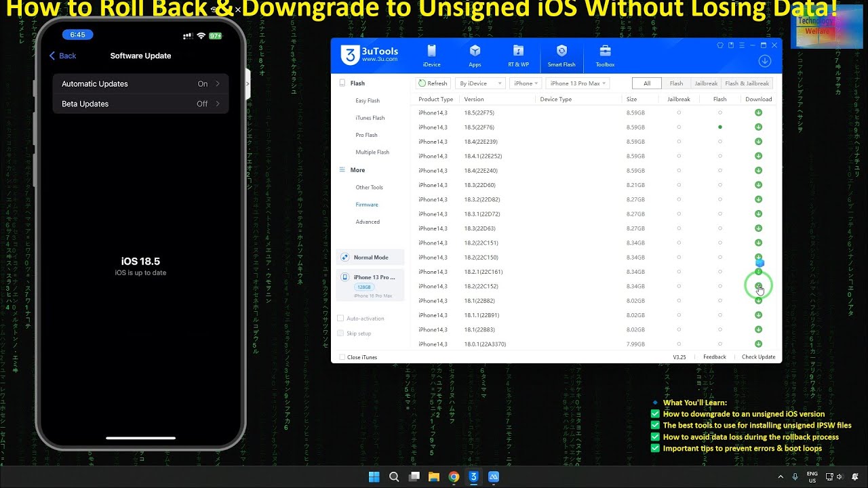
Task: Open Pro Flash in sidebar
Action: tap(366, 135)
